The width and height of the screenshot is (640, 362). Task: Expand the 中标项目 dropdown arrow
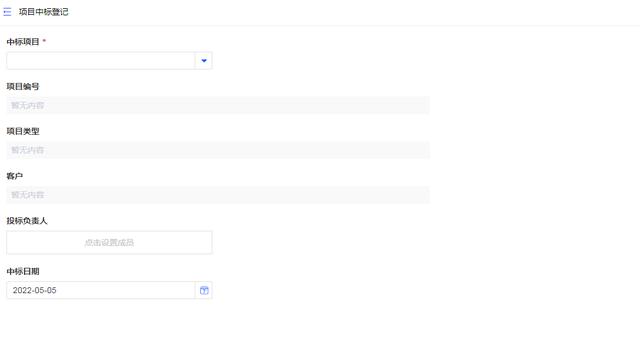coord(204,61)
